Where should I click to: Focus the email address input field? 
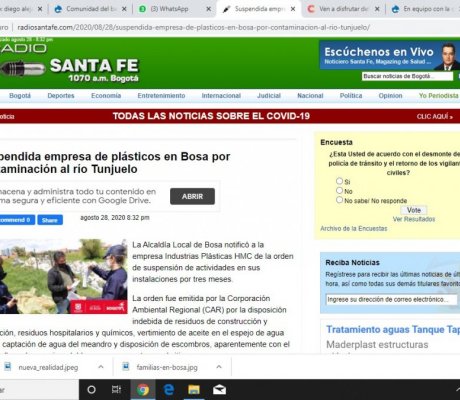392,299
